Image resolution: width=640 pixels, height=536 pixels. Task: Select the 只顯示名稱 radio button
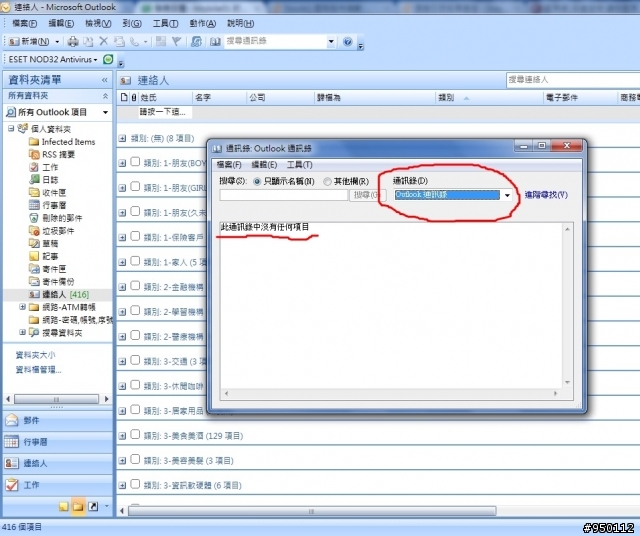point(257,182)
